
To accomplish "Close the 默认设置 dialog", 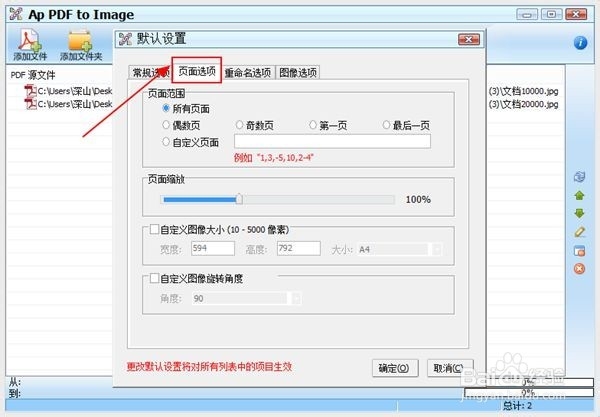I will pyautogui.click(x=469, y=39).
